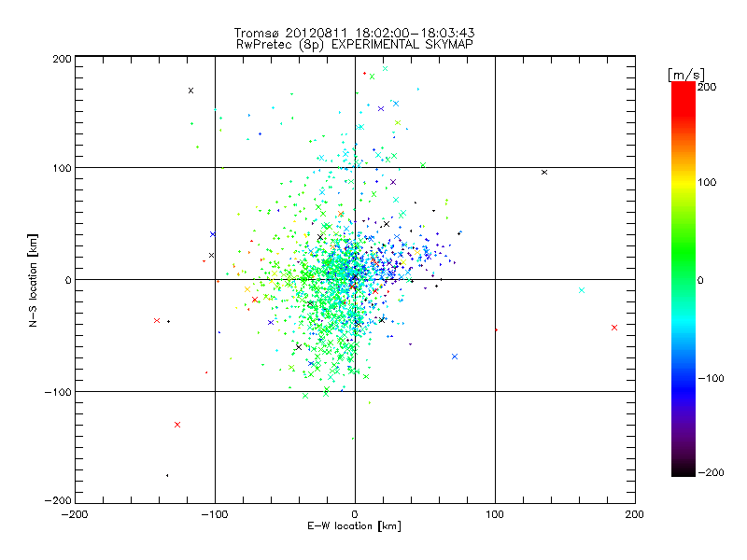Click the color bar tick label "-200"

click(711, 472)
